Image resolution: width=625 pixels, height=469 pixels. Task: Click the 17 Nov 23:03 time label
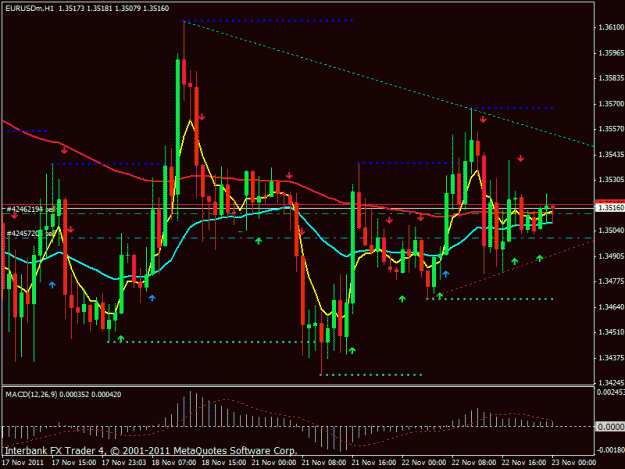(x=124, y=463)
